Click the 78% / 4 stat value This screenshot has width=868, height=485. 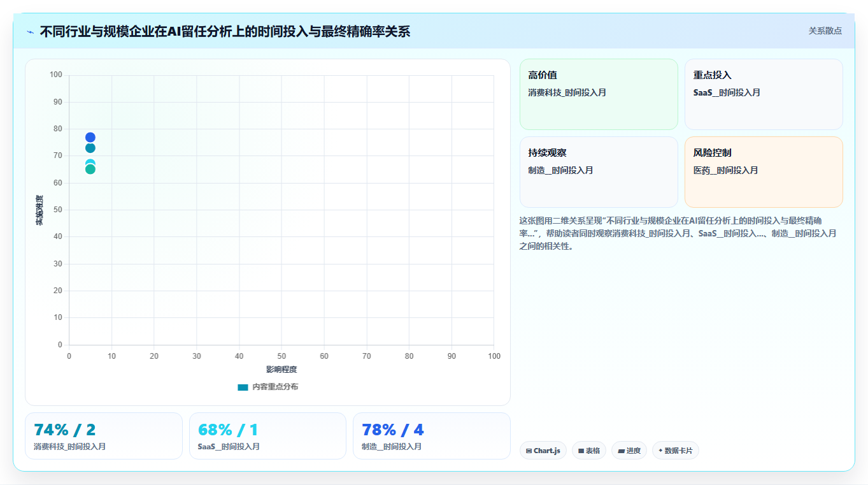393,430
